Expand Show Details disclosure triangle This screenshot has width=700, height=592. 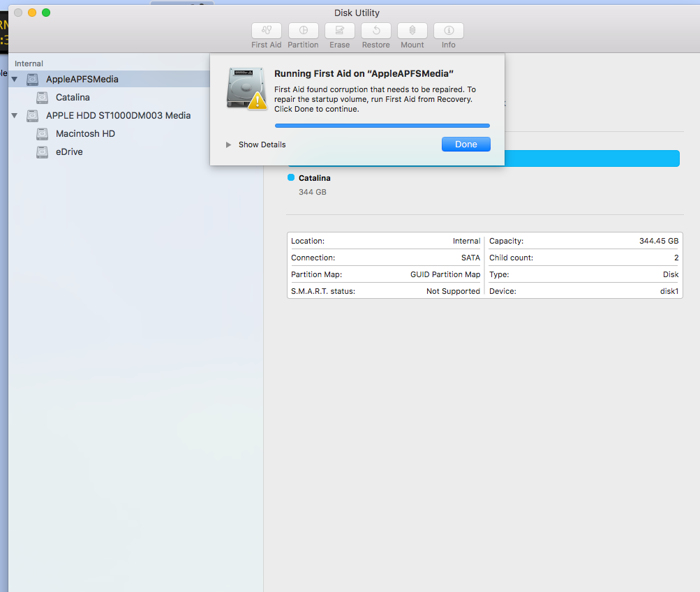(x=228, y=145)
